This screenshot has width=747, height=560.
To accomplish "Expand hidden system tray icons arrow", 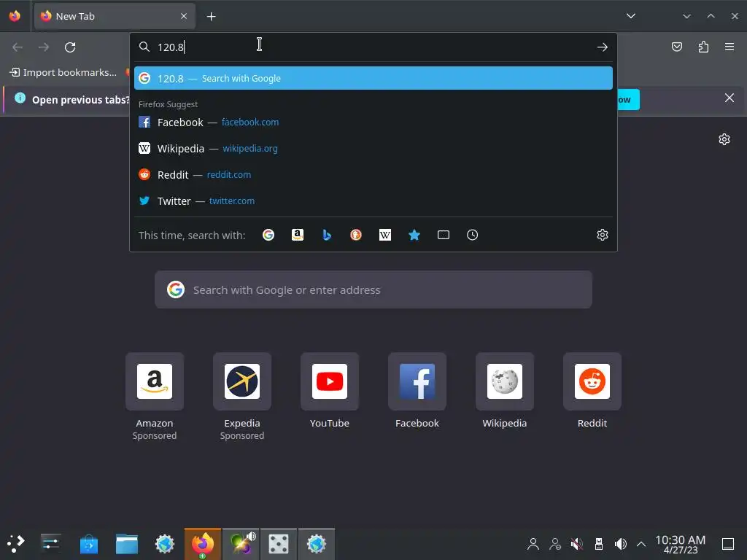I will (641, 544).
